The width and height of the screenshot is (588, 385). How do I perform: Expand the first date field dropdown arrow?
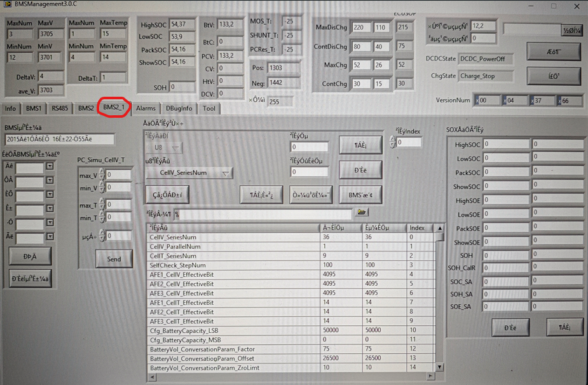coord(50,167)
